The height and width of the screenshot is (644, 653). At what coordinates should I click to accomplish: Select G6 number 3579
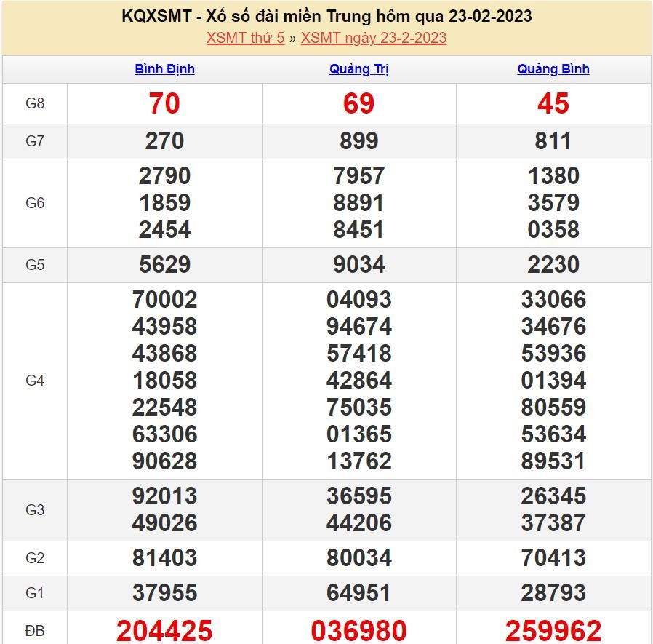tap(553, 203)
